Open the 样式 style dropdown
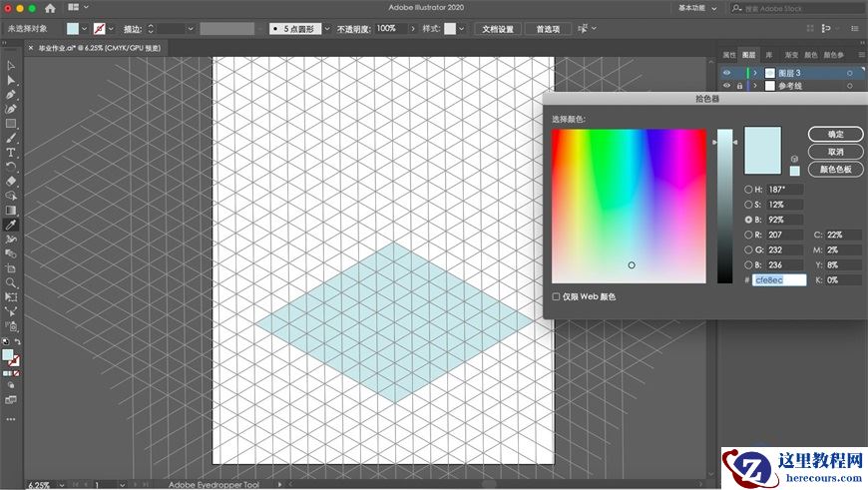The height and width of the screenshot is (490, 868). pyautogui.click(x=461, y=29)
